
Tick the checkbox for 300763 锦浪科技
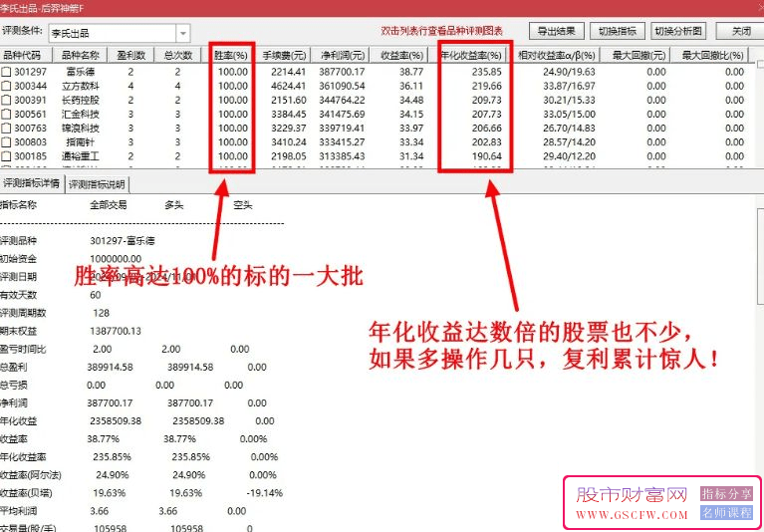[5, 129]
